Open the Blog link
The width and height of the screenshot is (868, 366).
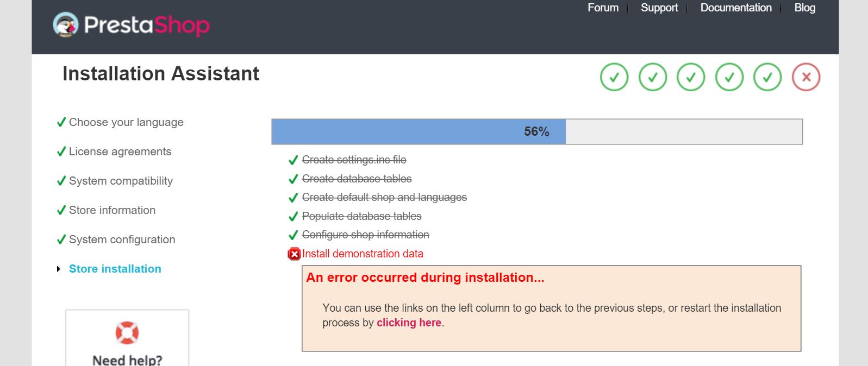tap(805, 8)
